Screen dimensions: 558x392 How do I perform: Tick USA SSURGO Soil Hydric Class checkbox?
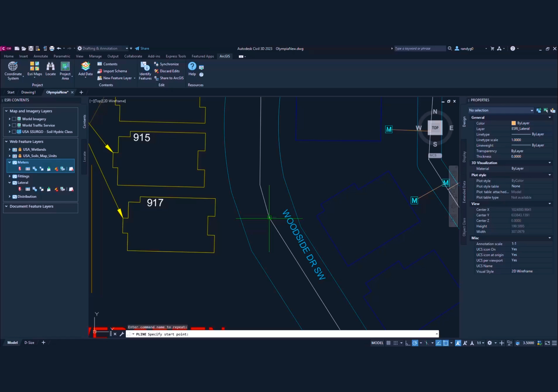click(x=14, y=132)
